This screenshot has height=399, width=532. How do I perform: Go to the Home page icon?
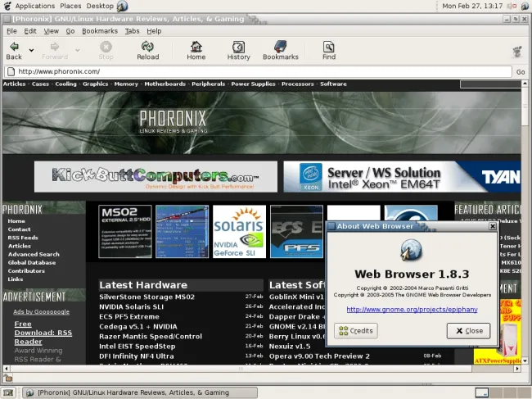(196, 47)
